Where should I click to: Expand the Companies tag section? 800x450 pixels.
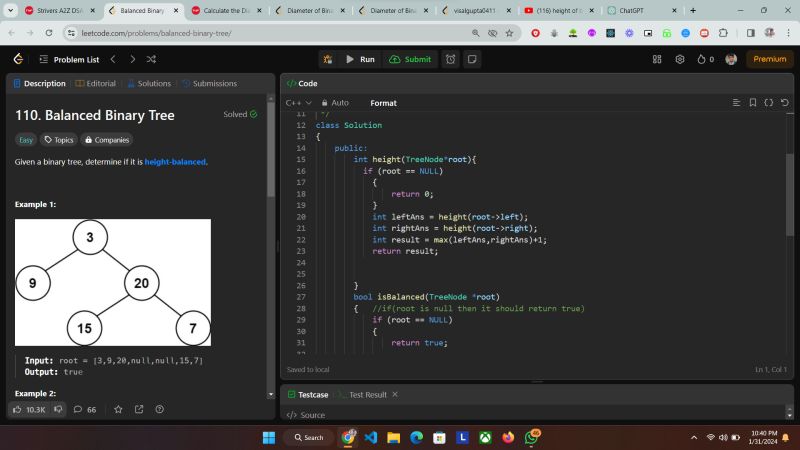[x=106, y=140]
